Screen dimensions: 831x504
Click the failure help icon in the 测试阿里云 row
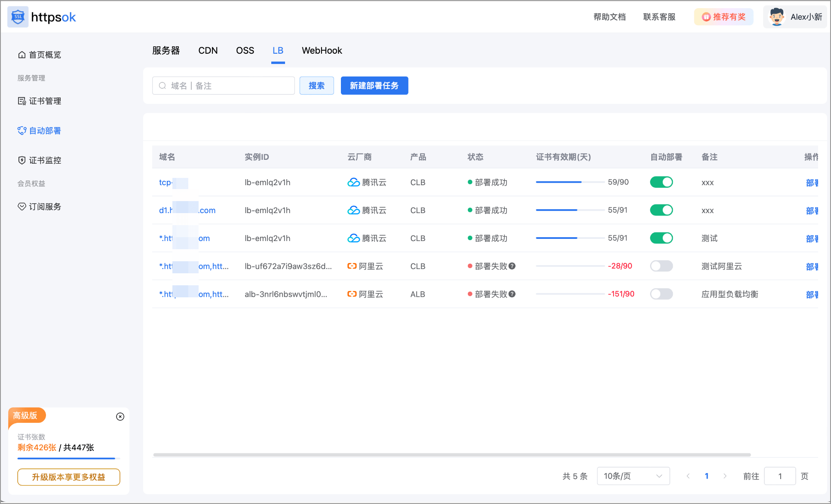click(512, 266)
